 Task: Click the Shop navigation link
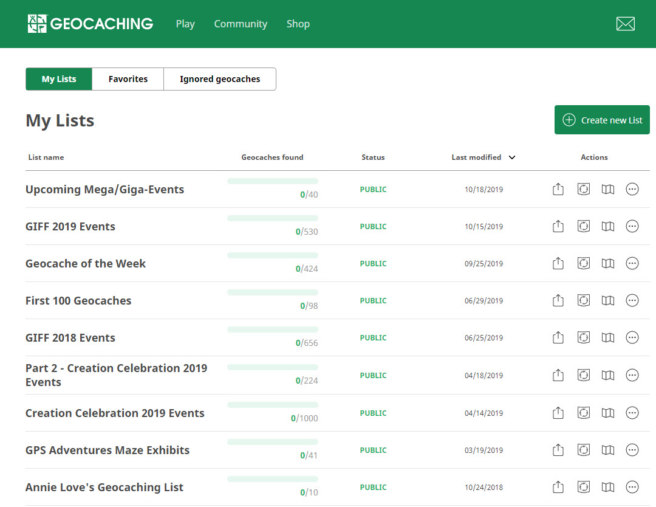(x=298, y=24)
